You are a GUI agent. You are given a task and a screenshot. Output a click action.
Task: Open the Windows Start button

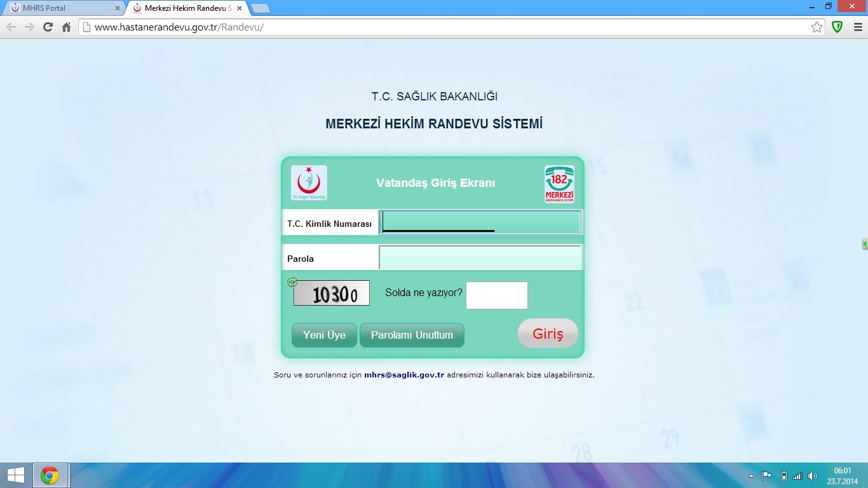click(x=15, y=475)
